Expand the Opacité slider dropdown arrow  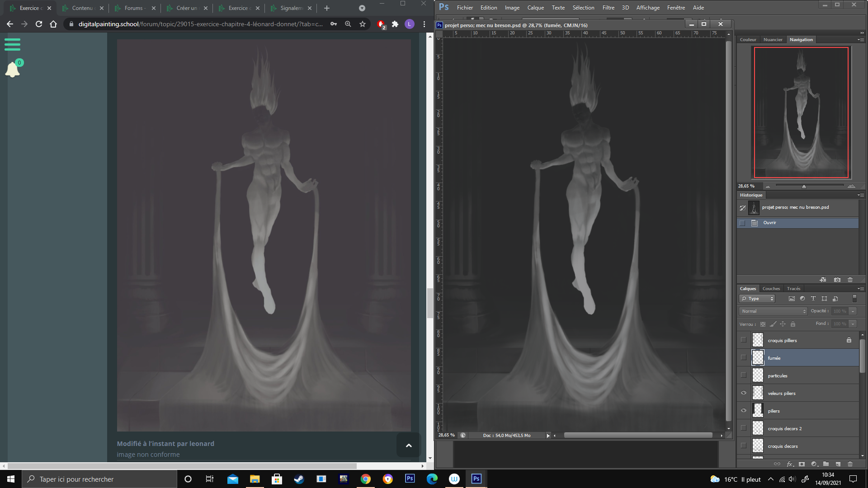(x=853, y=311)
